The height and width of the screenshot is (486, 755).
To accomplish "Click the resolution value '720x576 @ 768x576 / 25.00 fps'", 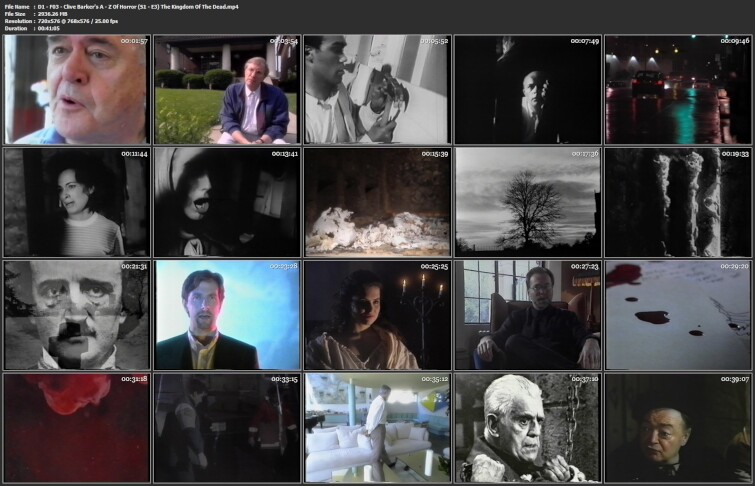I will (x=78, y=21).
